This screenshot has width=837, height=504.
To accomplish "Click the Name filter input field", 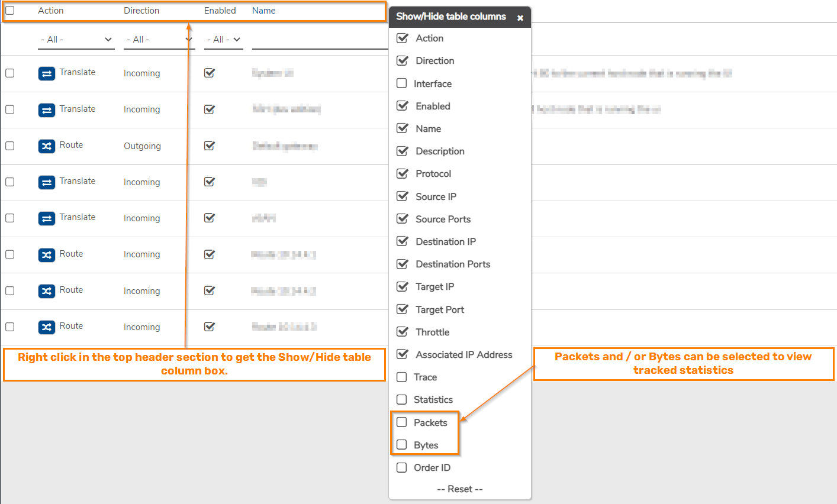I will tap(320, 40).
